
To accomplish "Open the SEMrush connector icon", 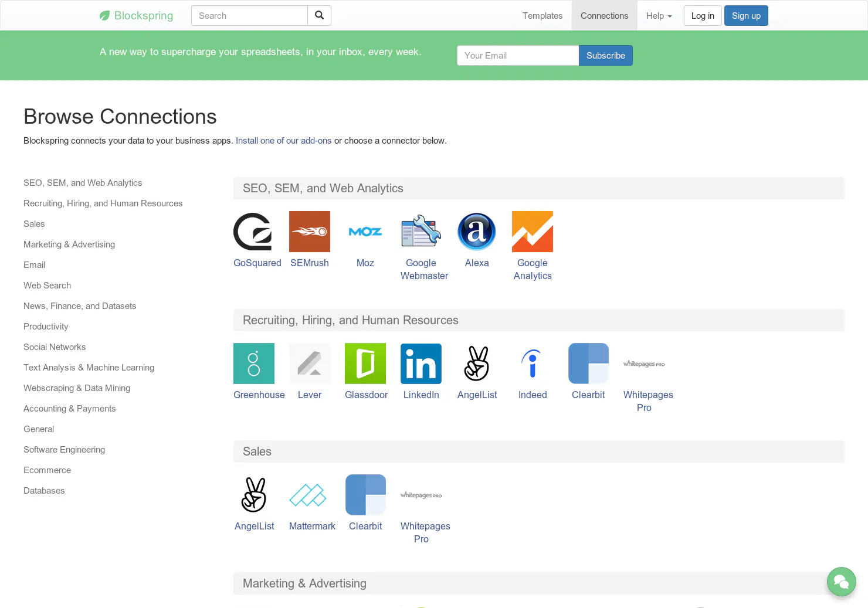I will point(310,232).
